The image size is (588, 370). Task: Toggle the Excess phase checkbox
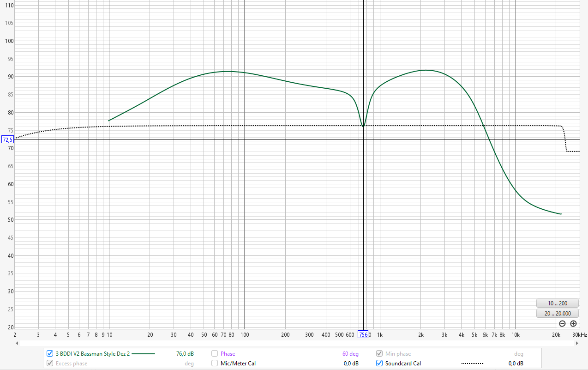50,364
